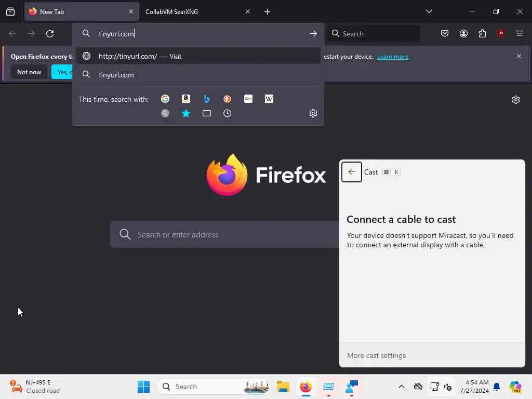Open the taskbar remote chat app icon
532x399 pixels.
[x=351, y=387]
